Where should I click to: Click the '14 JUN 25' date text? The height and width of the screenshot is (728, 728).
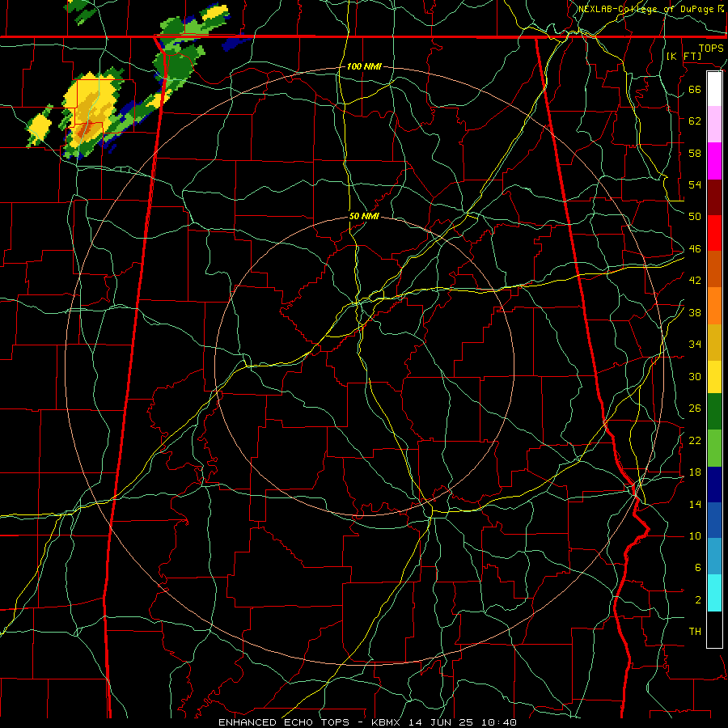tap(441, 722)
